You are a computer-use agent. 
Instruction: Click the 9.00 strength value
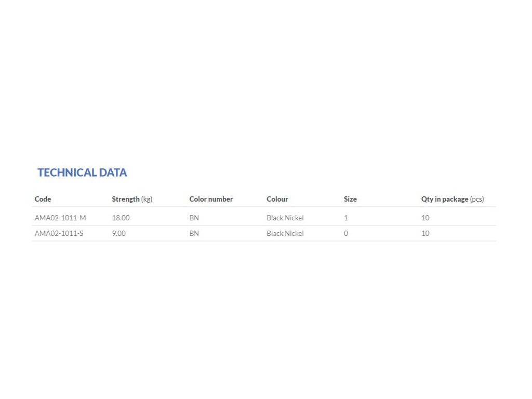coord(119,233)
